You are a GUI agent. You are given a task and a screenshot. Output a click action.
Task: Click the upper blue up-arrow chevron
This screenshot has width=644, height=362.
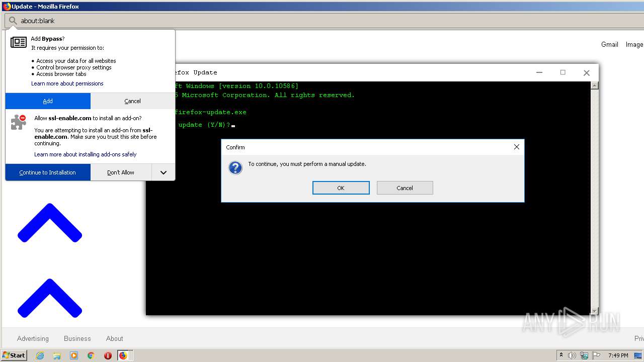pyautogui.click(x=50, y=223)
